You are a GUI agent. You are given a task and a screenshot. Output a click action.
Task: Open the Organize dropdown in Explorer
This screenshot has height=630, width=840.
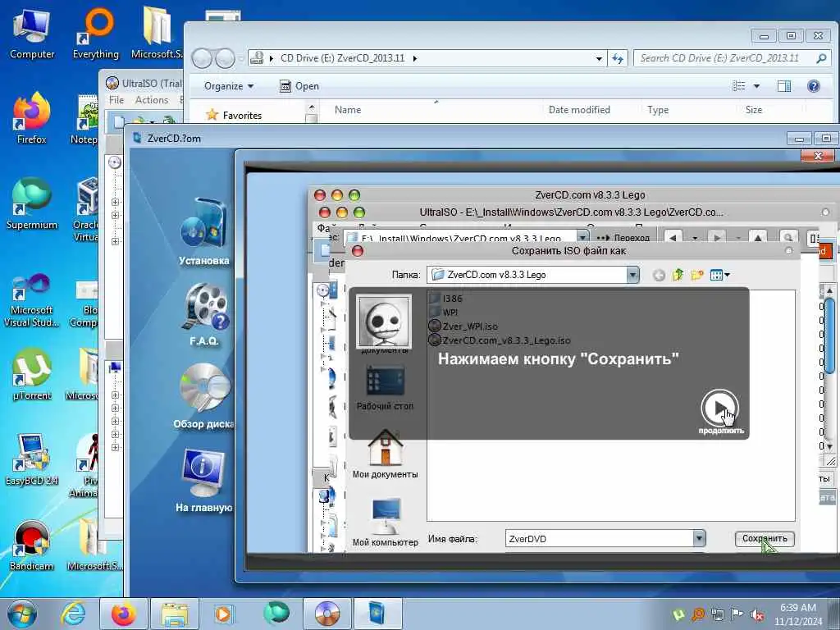click(x=229, y=86)
